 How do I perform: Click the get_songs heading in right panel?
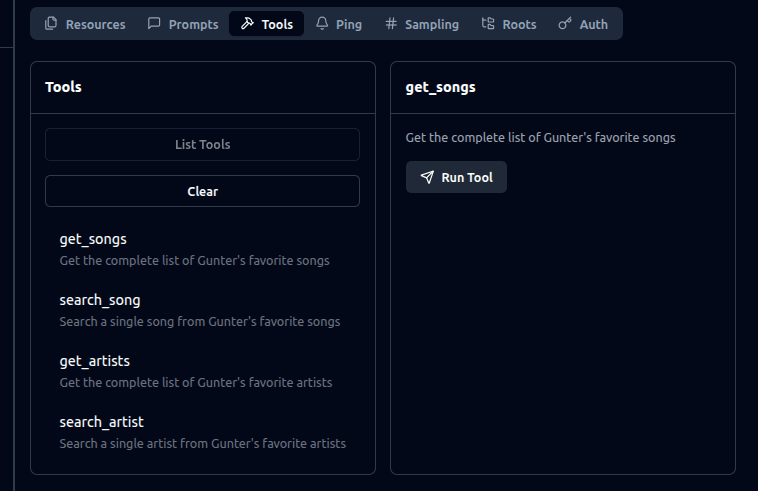[x=440, y=87]
